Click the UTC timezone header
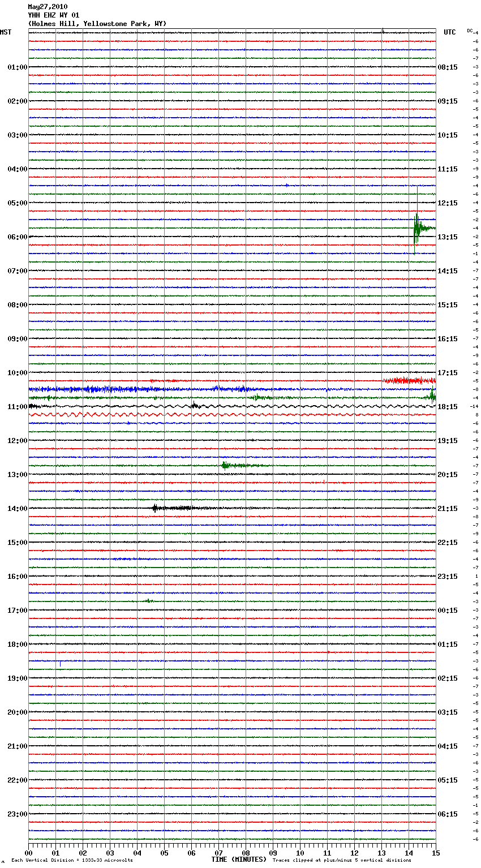The height and width of the screenshot is (868, 481). click(450, 32)
